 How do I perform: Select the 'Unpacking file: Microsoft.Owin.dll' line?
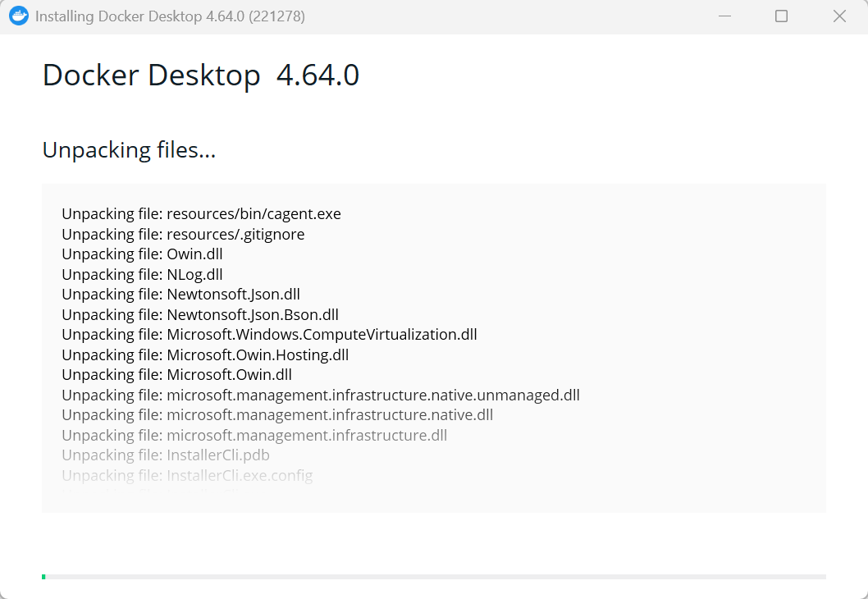click(x=177, y=375)
